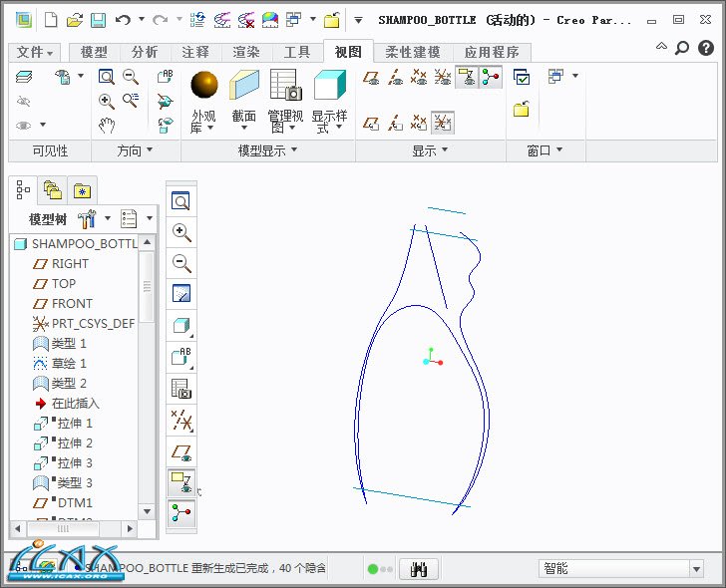This screenshot has width=726, height=588.
Task: Toggle plane display in graphics toolbar
Action: (x=181, y=452)
